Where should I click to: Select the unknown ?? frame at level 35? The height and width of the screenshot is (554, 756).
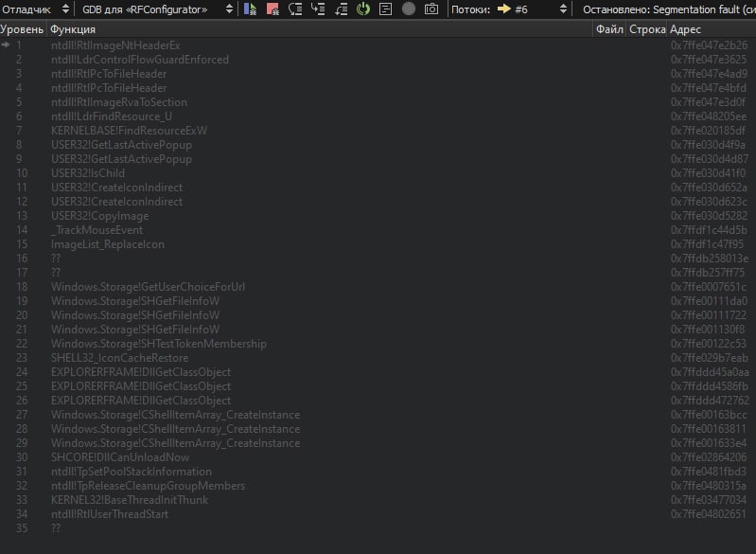pyautogui.click(x=378, y=528)
